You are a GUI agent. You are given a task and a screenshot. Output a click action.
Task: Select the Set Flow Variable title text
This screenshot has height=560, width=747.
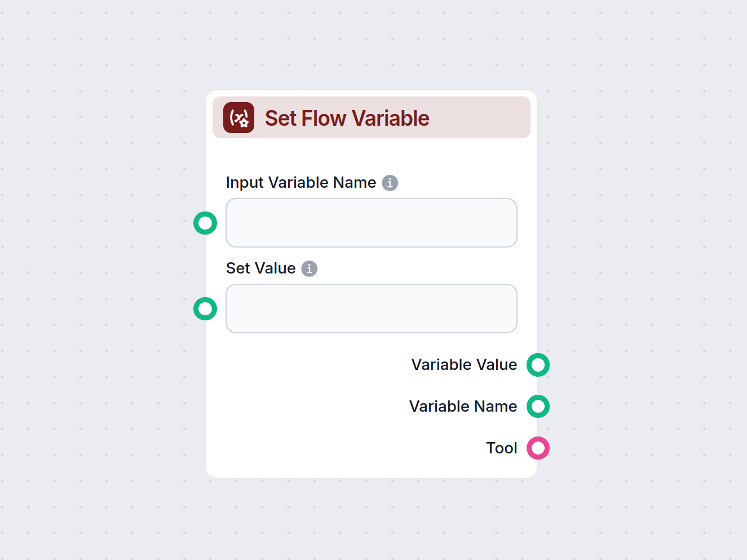(347, 118)
